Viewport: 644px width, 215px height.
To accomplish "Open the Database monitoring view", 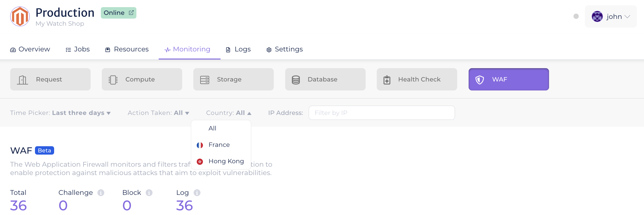I will [x=325, y=79].
